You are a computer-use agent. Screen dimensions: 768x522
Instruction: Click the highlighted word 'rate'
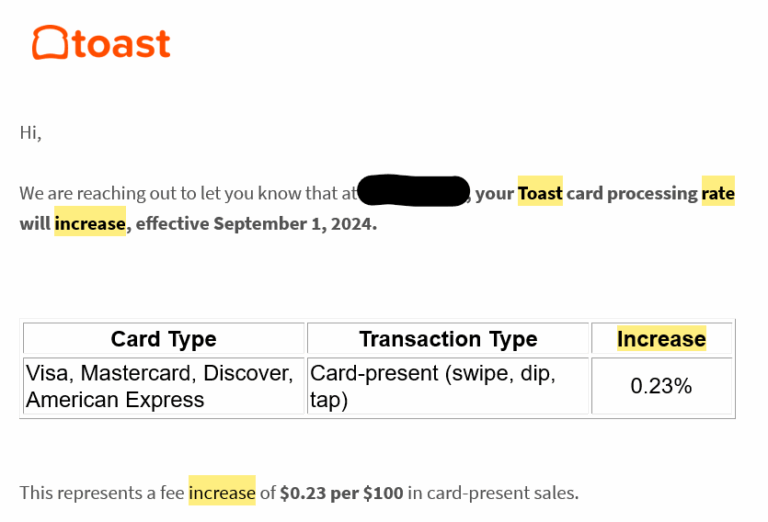(x=718, y=193)
